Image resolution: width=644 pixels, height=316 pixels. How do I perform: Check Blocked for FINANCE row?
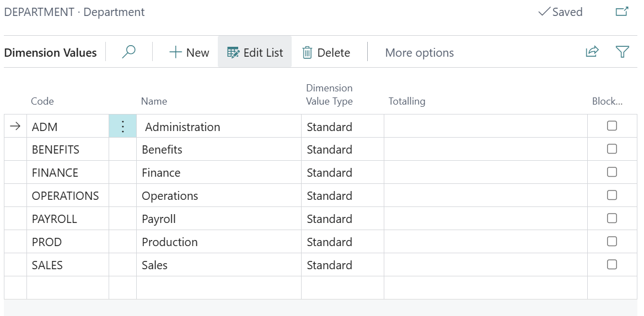(612, 172)
